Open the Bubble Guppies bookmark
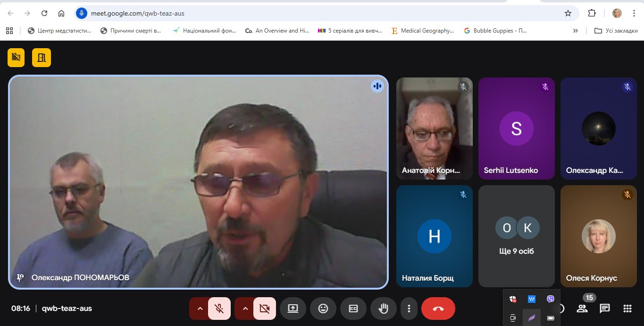This screenshot has height=326, width=644. [495, 31]
